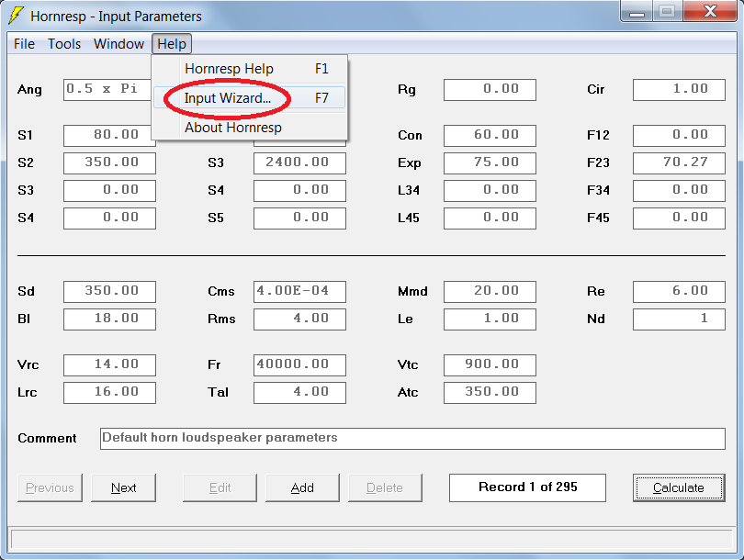Click the Nd field showing 1
The width and height of the screenshot is (744, 560).
pyautogui.click(x=679, y=319)
